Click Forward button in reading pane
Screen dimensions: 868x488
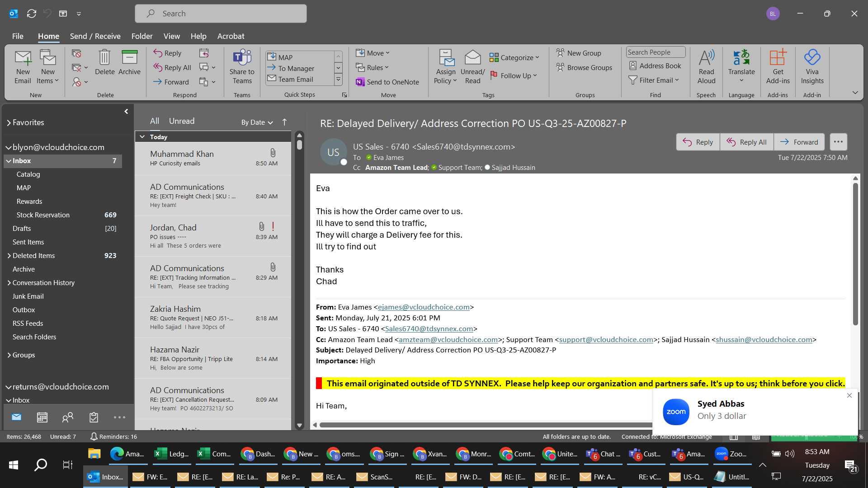(799, 142)
